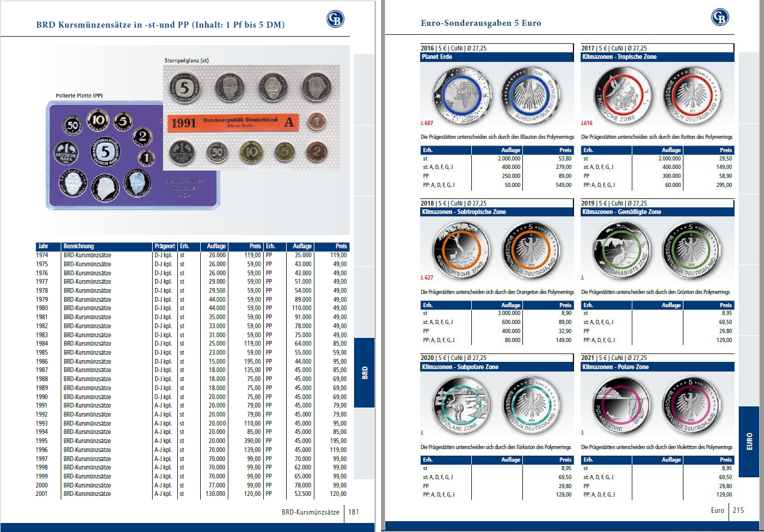Click the 'Klimazonen - Subpolare Zone' title
Viewport: 764px width, 532px height.
[x=497, y=367]
